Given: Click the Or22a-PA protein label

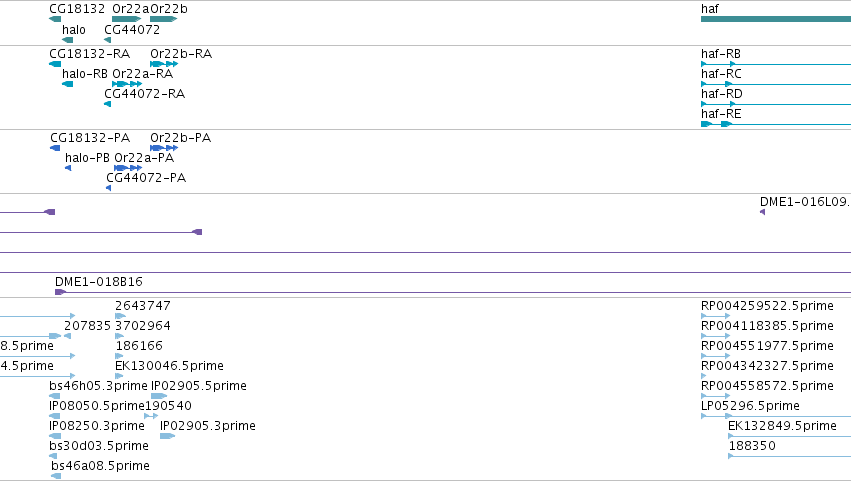Looking at the screenshot, I should pyautogui.click(x=144, y=158).
